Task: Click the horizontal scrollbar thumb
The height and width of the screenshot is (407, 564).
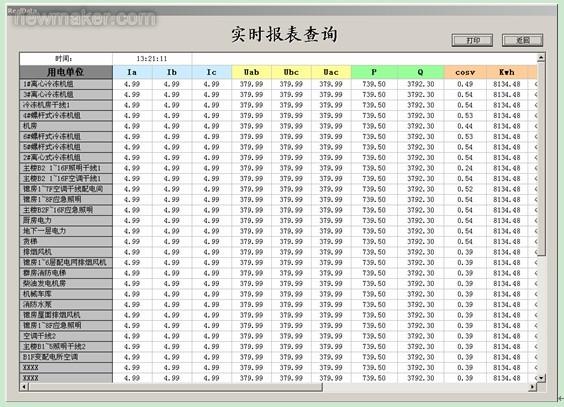Action: click(x=175, y=387)
